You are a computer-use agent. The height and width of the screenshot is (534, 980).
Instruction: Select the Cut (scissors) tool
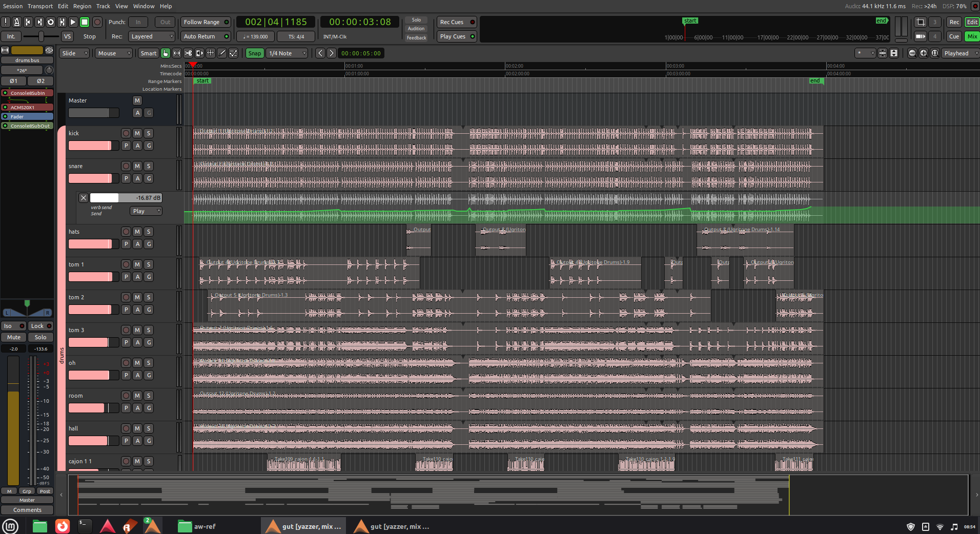click(x=188, y=53)
